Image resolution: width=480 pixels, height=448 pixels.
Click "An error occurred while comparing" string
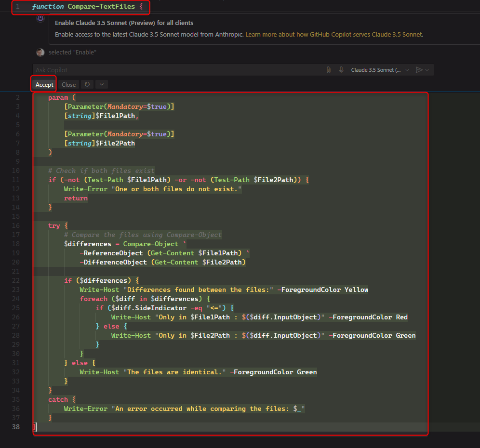tap(208, 409)
